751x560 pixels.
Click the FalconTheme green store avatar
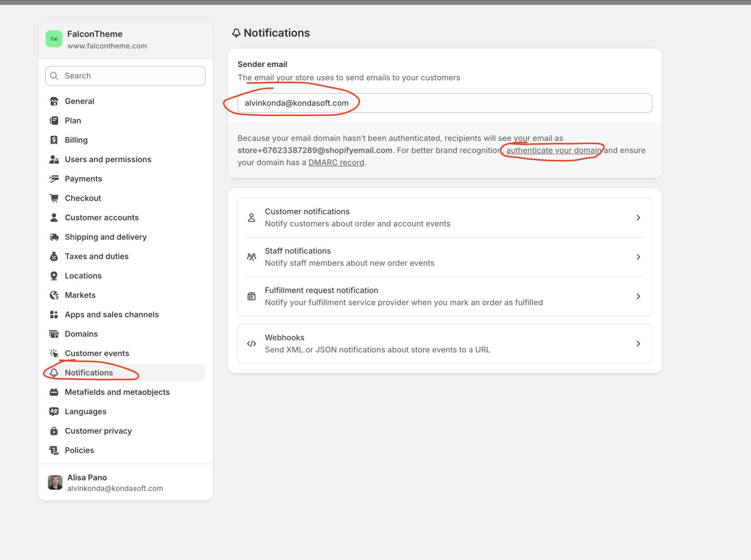tap(54, 39)
